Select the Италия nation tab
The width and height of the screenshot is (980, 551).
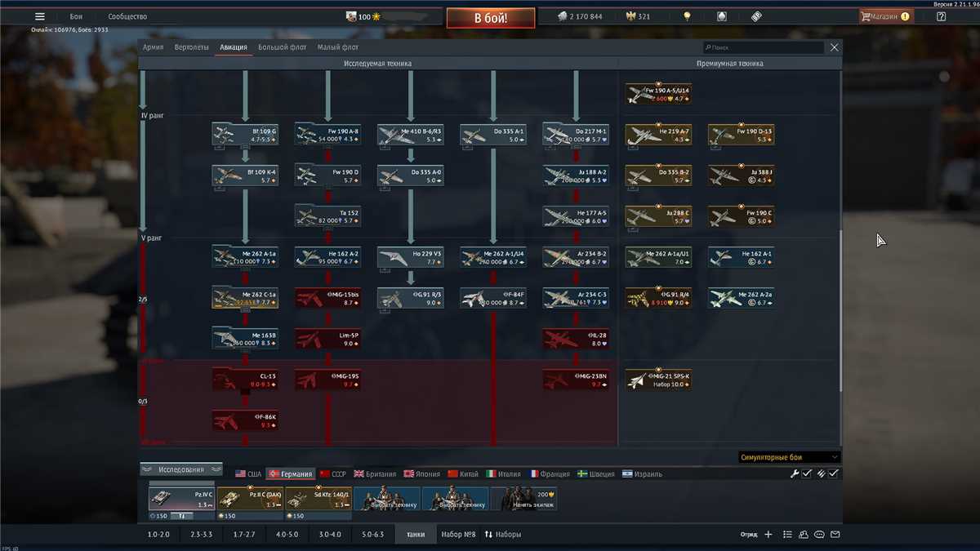pos(503,473)
